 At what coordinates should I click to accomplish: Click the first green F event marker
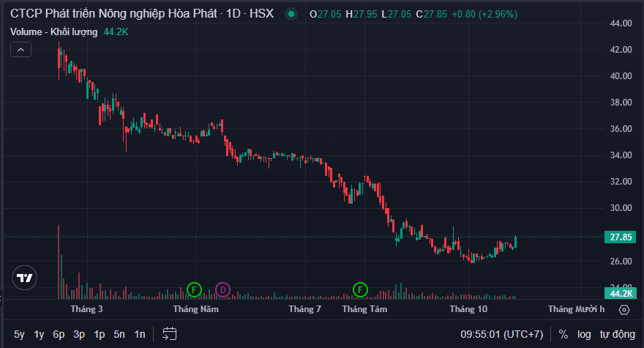point(194,290)
